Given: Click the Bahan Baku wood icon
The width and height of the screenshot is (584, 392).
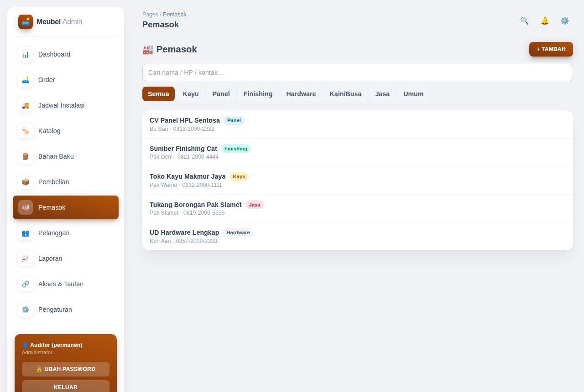Looking at the screenshot, I should click(26, 156).
